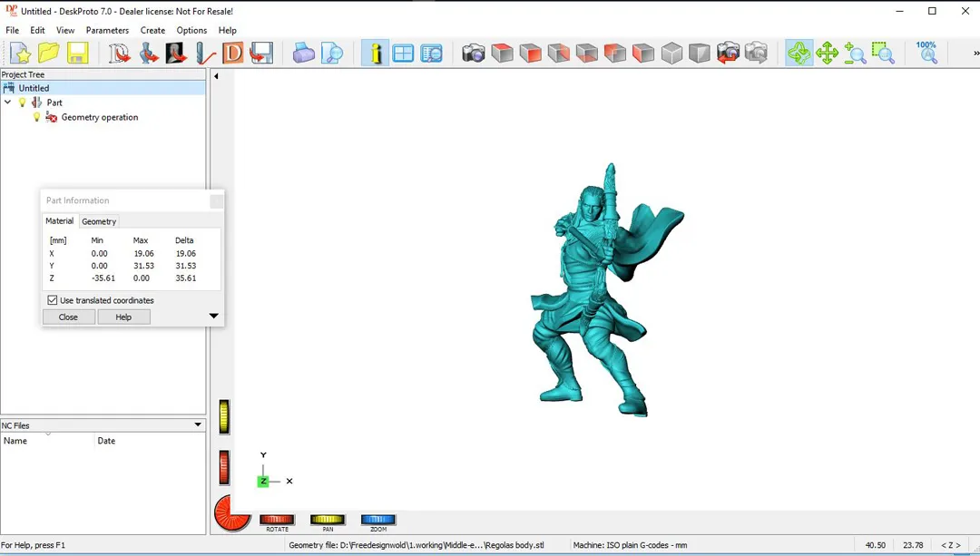
Task: Collapse side panel with small left arrow
Action: pos(216,76)
